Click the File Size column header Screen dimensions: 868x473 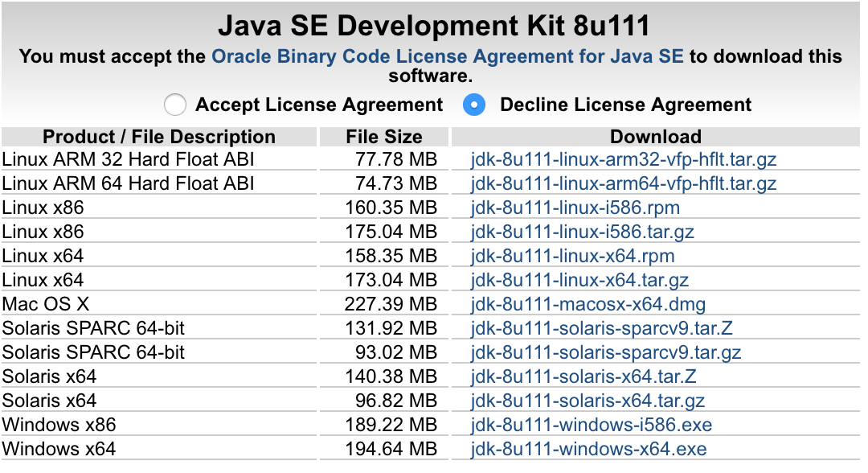(384, 137)
